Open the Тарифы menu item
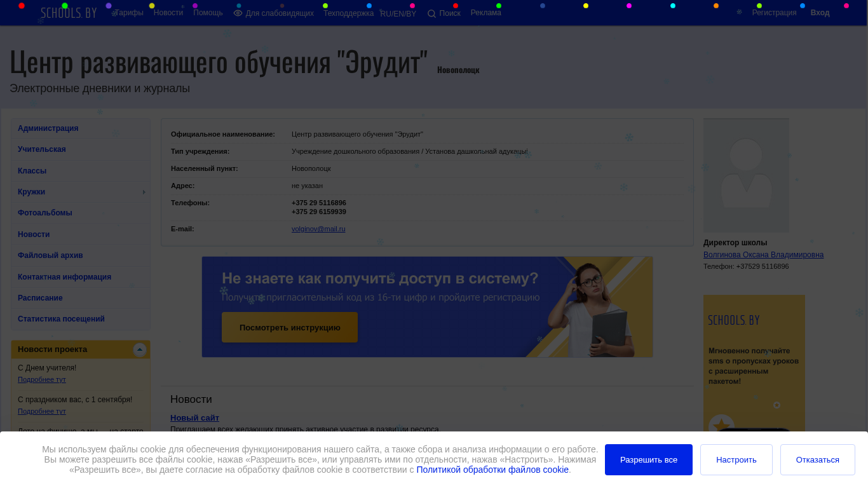This screenshot has width=868, height=488. click(129, 13)
